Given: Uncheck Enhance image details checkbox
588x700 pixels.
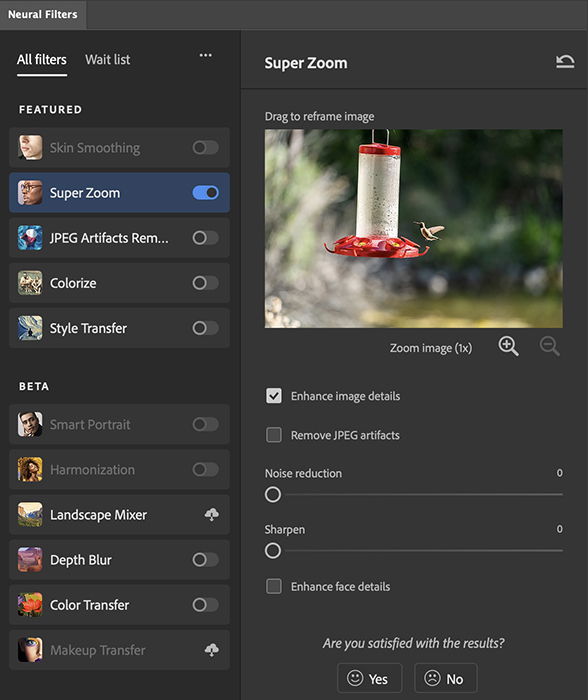Looking at the screenshot, I should click(x=274, y=396).
